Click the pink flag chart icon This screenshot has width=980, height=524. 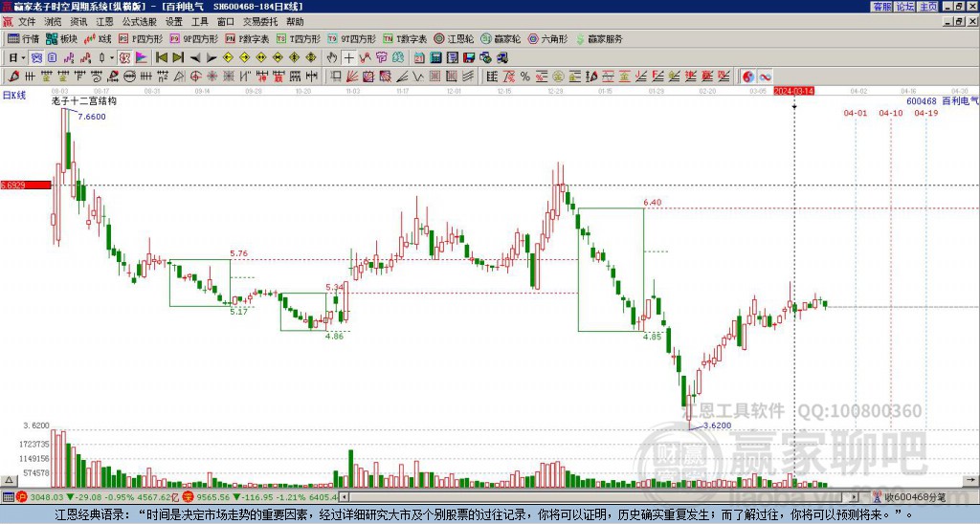coord(142,57)
